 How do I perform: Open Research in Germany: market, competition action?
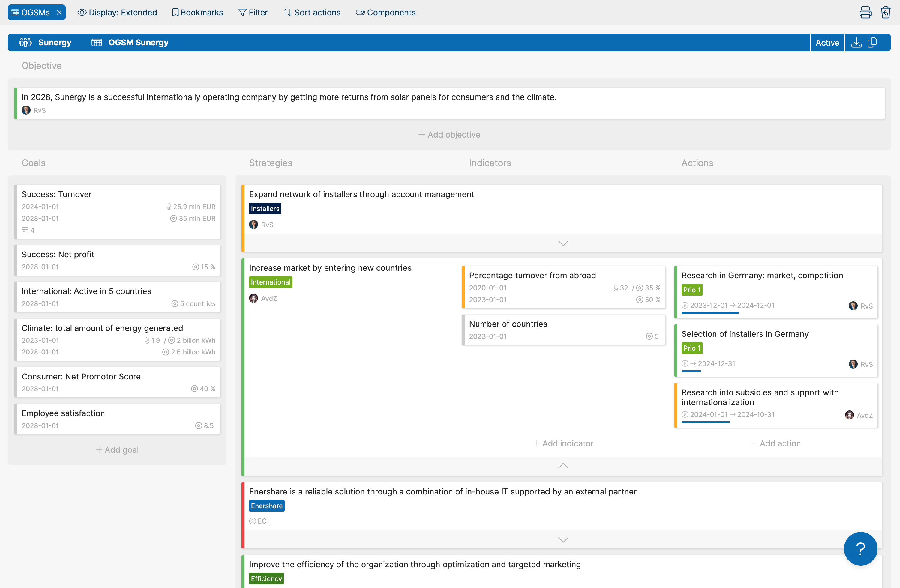point(775,292)
